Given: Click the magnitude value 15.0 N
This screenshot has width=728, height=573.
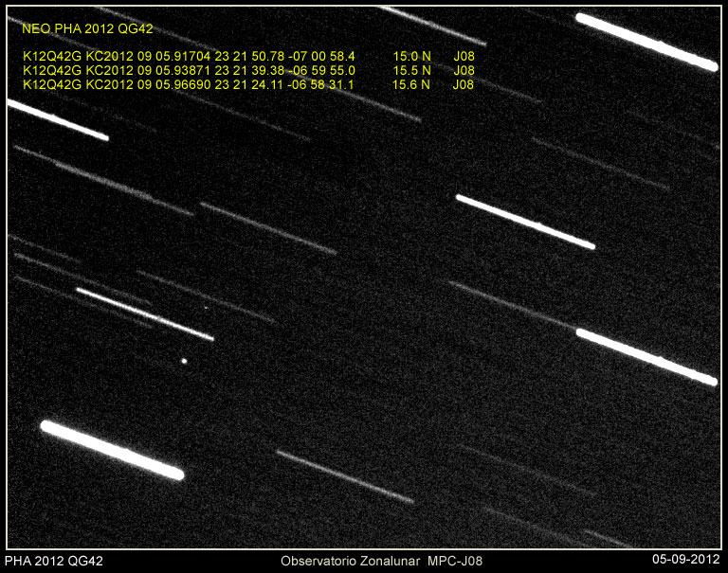Looking at the screenshot, I should tap(411, 57).
